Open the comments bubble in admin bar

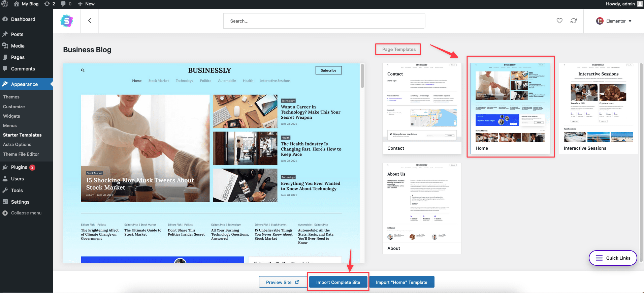(66, 4)
